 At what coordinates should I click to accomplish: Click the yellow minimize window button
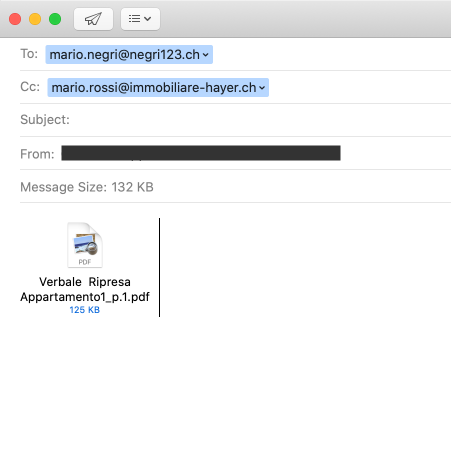35,19
